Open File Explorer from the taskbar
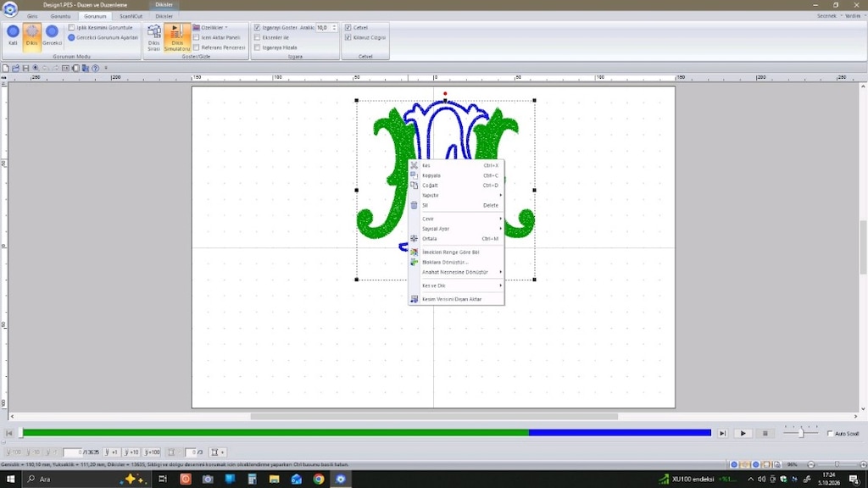This screenshot has height=488, width=868. click(x=274, y=480)
